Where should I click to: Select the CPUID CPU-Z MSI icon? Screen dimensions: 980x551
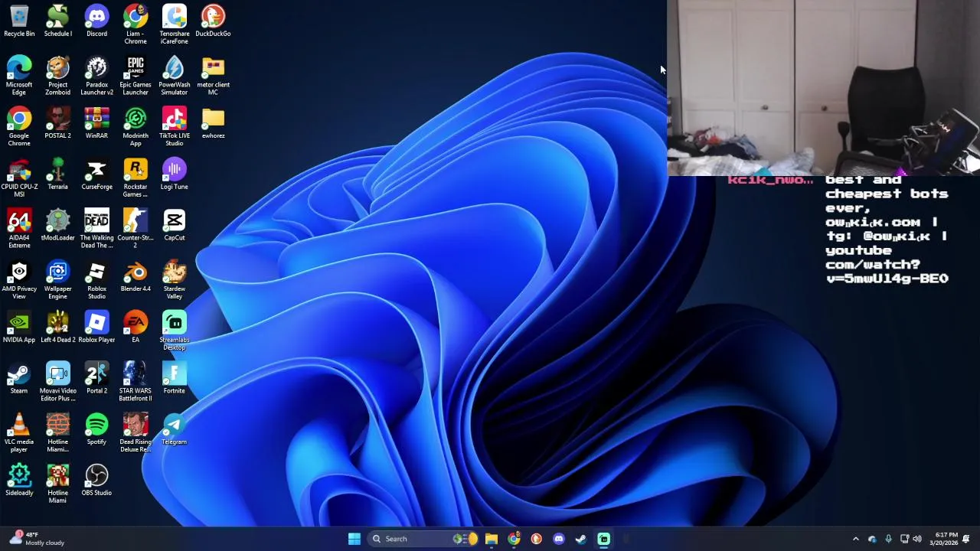point(19,178)
